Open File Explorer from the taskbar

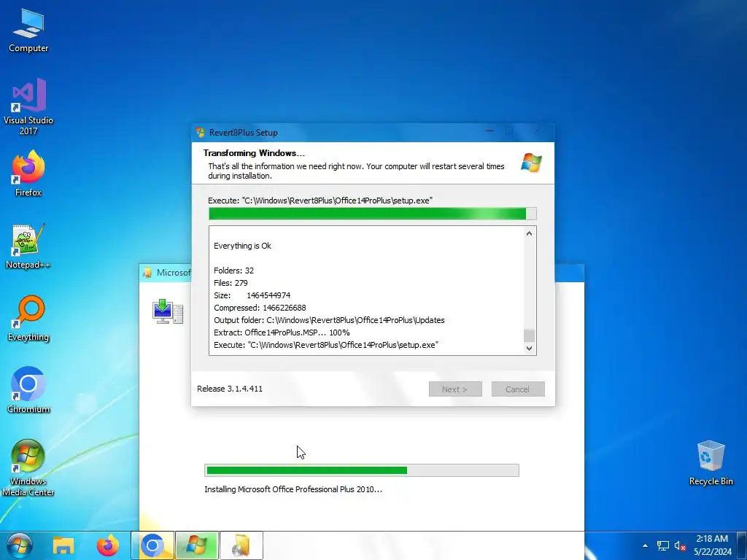point(63,545)
